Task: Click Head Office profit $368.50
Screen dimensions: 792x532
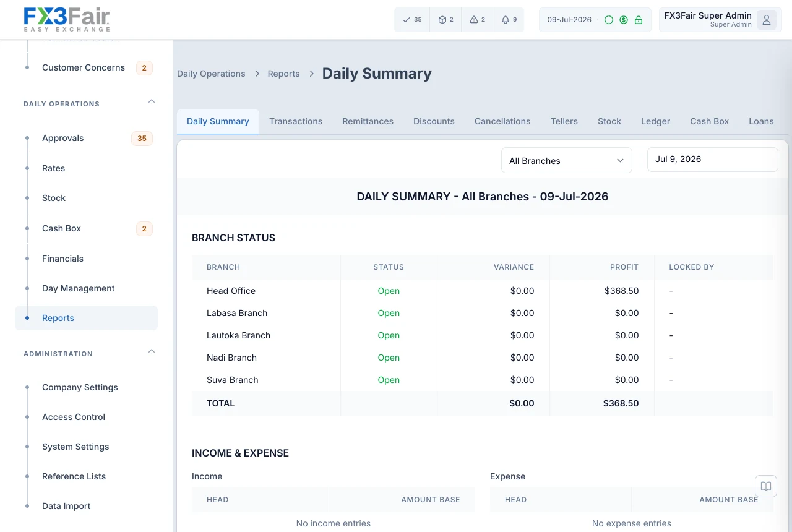Action: (x=621, y=291)
